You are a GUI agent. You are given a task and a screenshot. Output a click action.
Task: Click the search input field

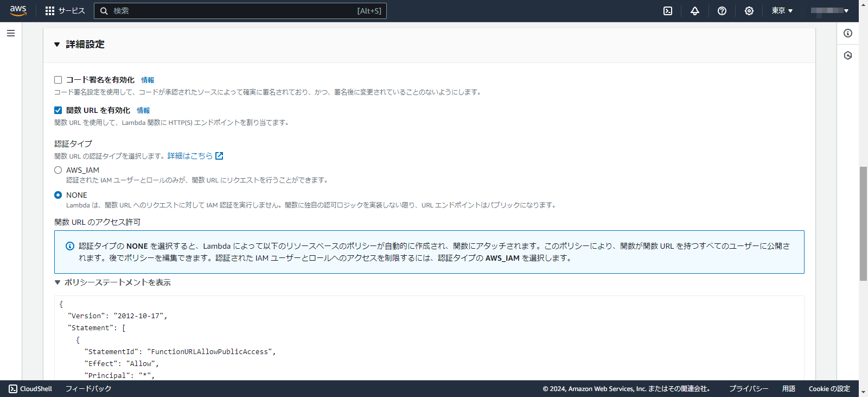(x=240, y=11)
